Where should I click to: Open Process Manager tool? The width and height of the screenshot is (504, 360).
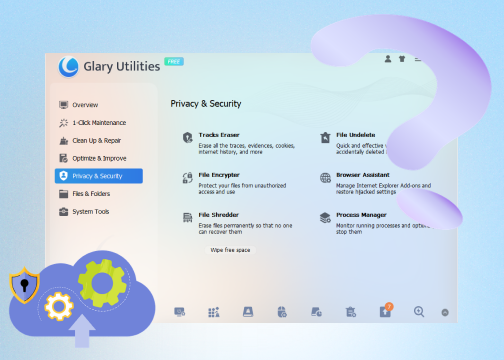(361, 215)
